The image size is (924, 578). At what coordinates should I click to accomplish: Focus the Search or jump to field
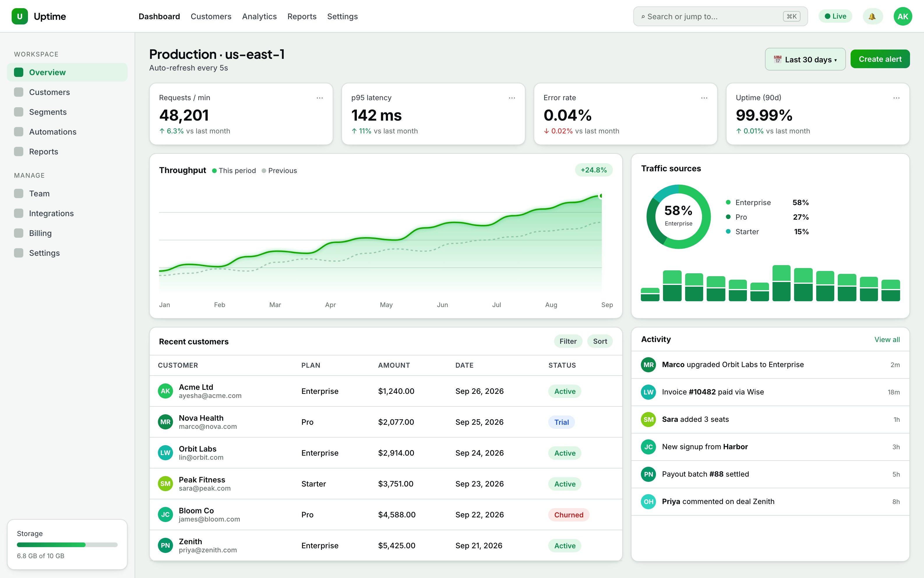click(x=720, y=16)
